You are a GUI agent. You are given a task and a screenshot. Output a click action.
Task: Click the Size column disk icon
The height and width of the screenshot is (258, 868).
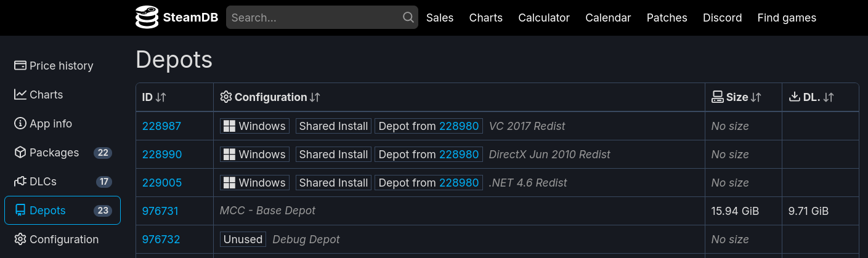coord(717,97)
